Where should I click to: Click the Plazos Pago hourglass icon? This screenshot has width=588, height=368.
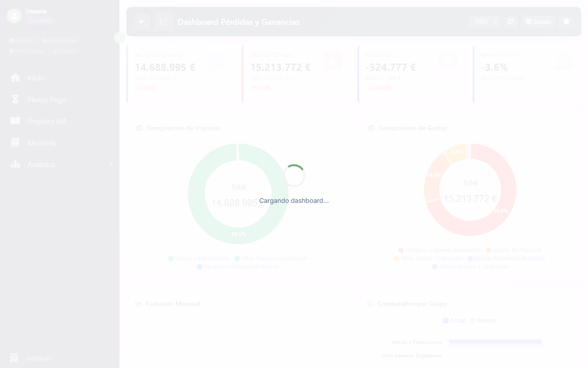coord(15,99)
